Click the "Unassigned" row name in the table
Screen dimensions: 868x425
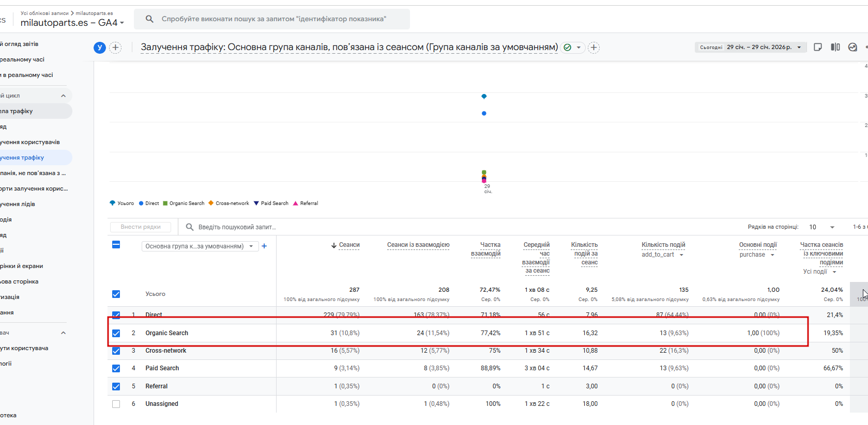pyautogui.click(x=162, y=404)
